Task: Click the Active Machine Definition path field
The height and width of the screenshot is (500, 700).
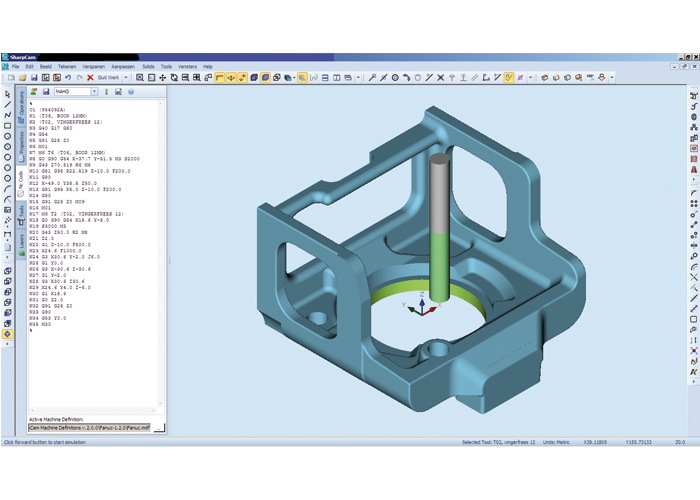Action: tap(89, 427)
